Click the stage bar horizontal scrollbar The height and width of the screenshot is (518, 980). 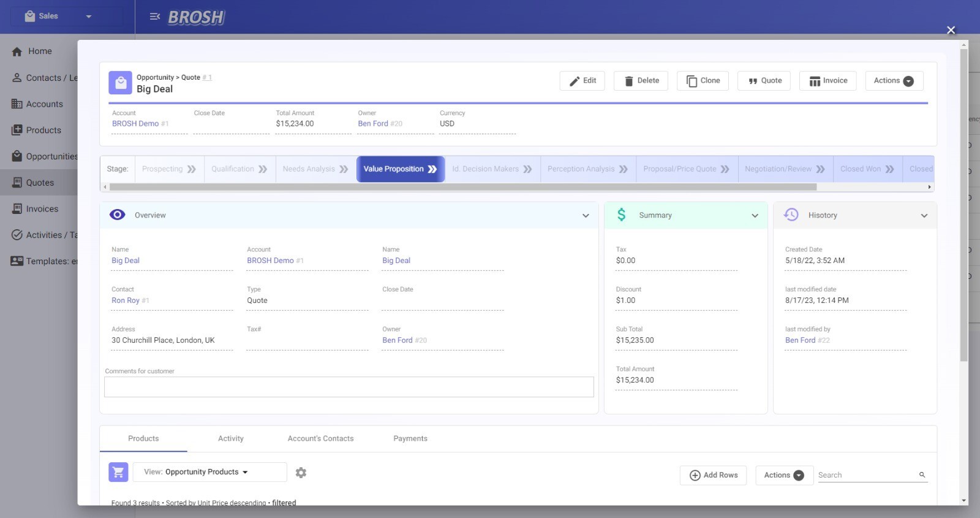[463, 187]
